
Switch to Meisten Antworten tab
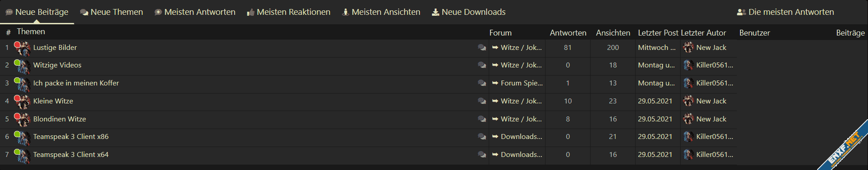coord(195,12)
